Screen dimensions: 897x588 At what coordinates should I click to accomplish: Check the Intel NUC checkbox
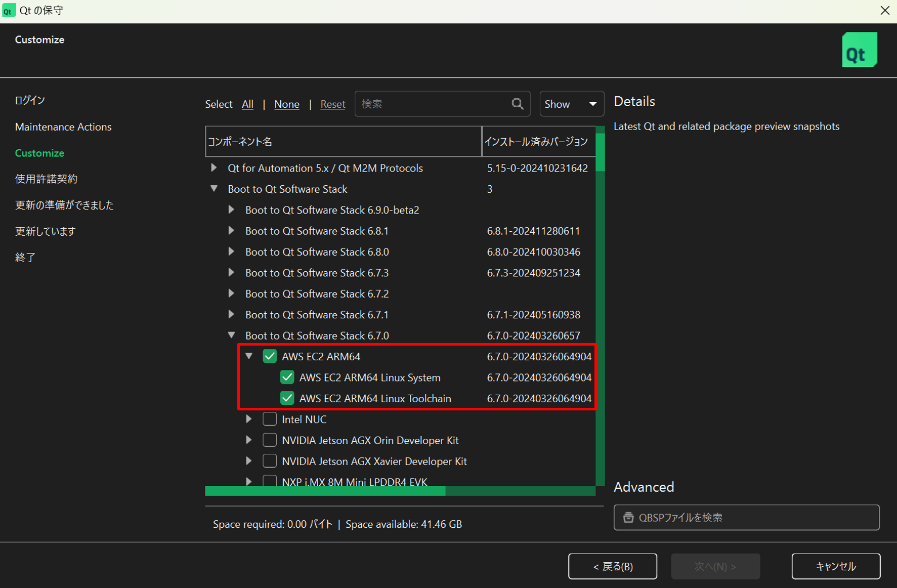click(x=270, y=419)
